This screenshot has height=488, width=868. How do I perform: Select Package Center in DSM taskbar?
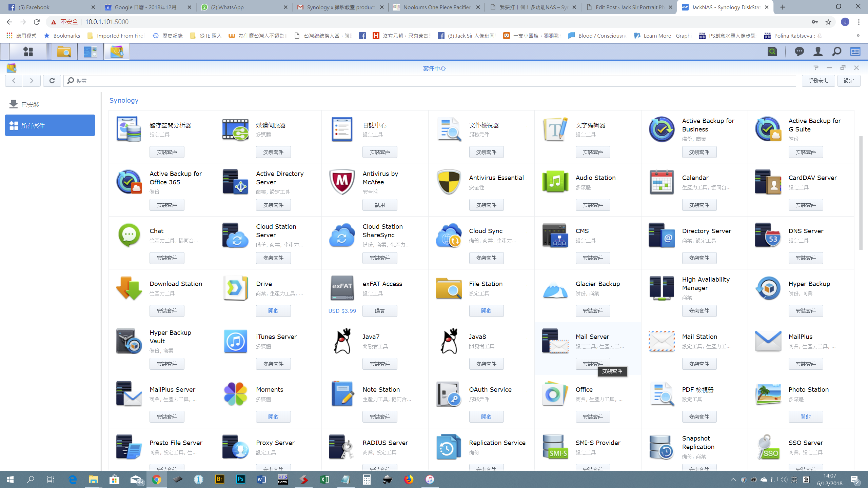(x=117, y=52)
